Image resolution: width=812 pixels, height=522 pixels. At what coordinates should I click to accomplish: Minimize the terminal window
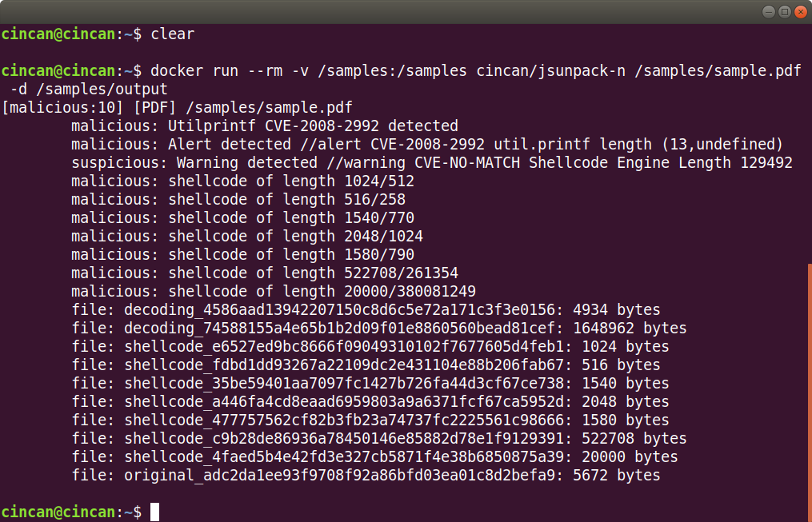769,11
